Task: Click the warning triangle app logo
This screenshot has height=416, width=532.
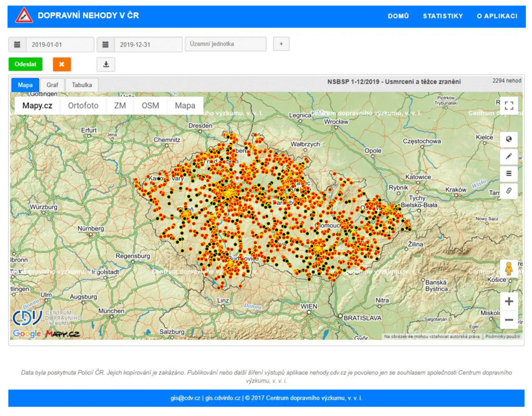Action: coord(24,16)
